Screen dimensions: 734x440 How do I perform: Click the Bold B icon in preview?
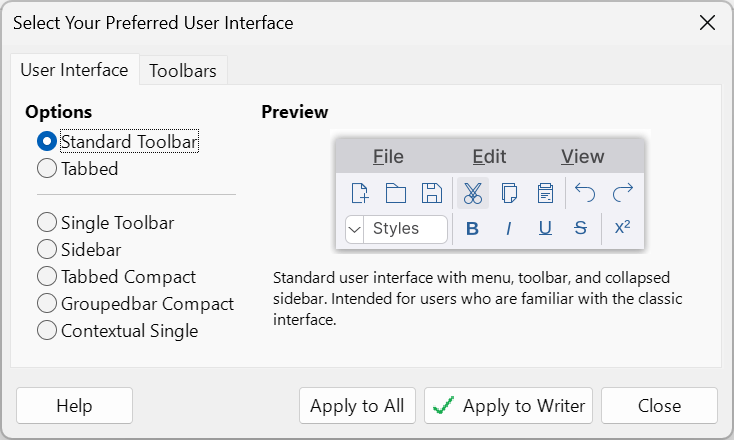click(x=472, y=228)
